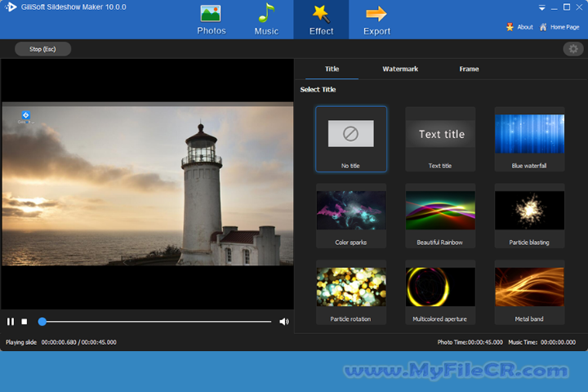Click the Playing slide time readout

pos(60,342)
